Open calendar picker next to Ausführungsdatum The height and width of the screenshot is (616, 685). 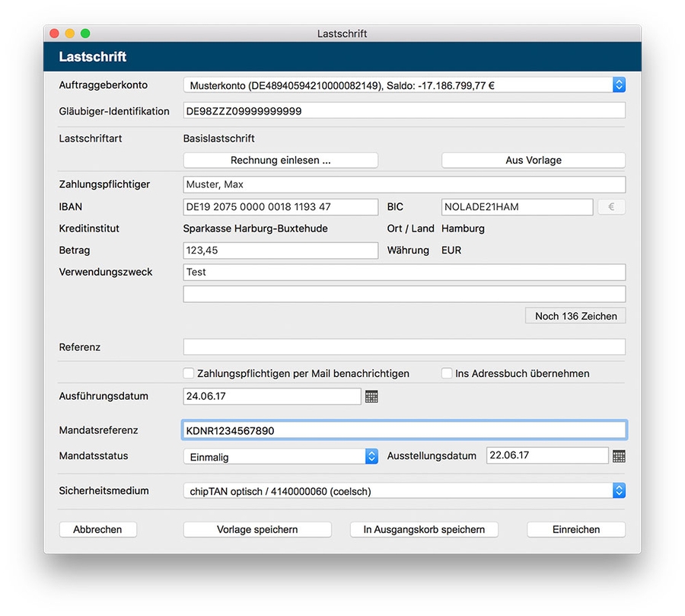click(371, 397)
